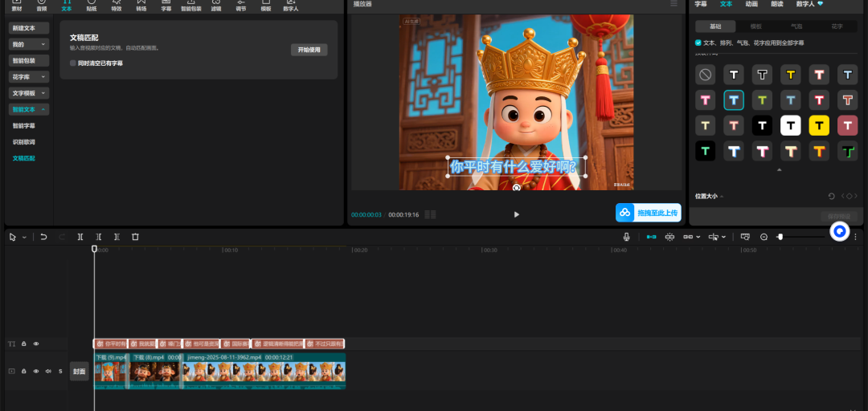Open the 贴纸 stickers panel
Screen dimensions: 868x411
coord(92,6)
